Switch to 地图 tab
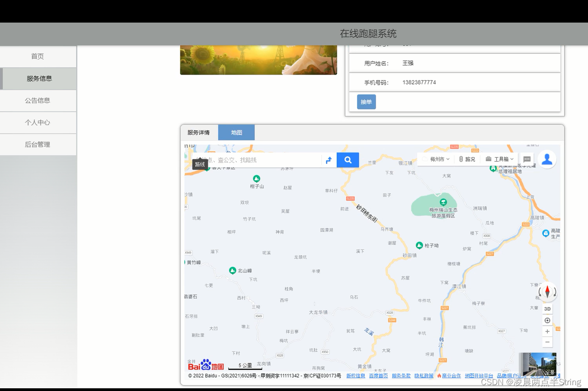Screen dimensions: 588x391 (236, 132)
